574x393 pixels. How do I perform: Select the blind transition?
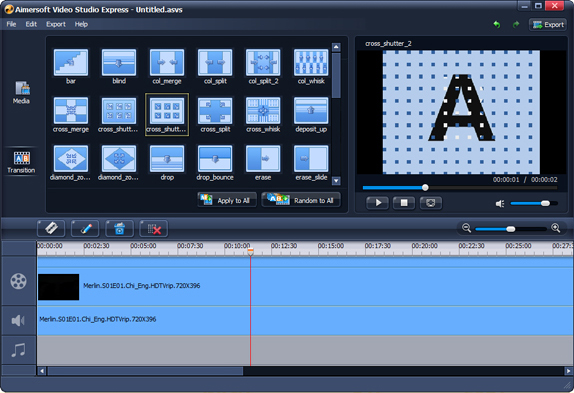[x=119, y=63]
